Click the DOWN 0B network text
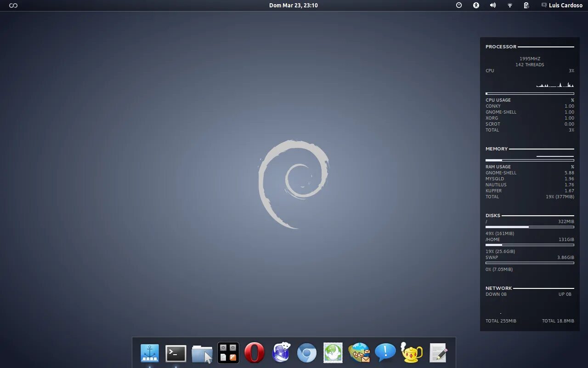This screenshot has width=588, height=368. [x=496, y=294]
